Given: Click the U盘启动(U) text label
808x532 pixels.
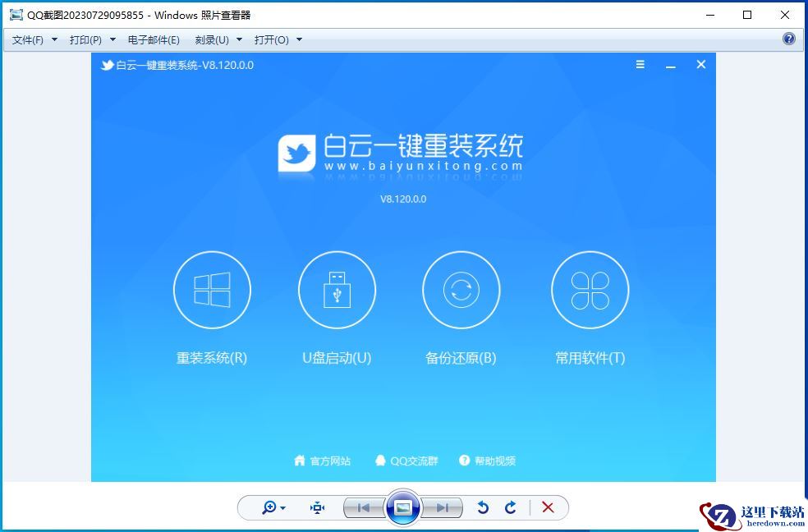Looking at the screenshot, I should [337, 358].
